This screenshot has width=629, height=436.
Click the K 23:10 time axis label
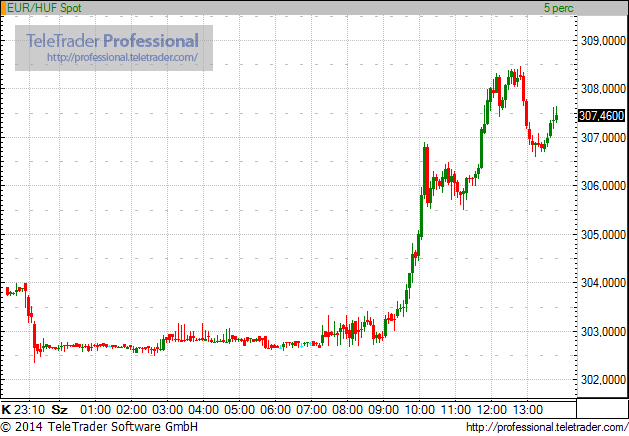[x=23, y=410]
